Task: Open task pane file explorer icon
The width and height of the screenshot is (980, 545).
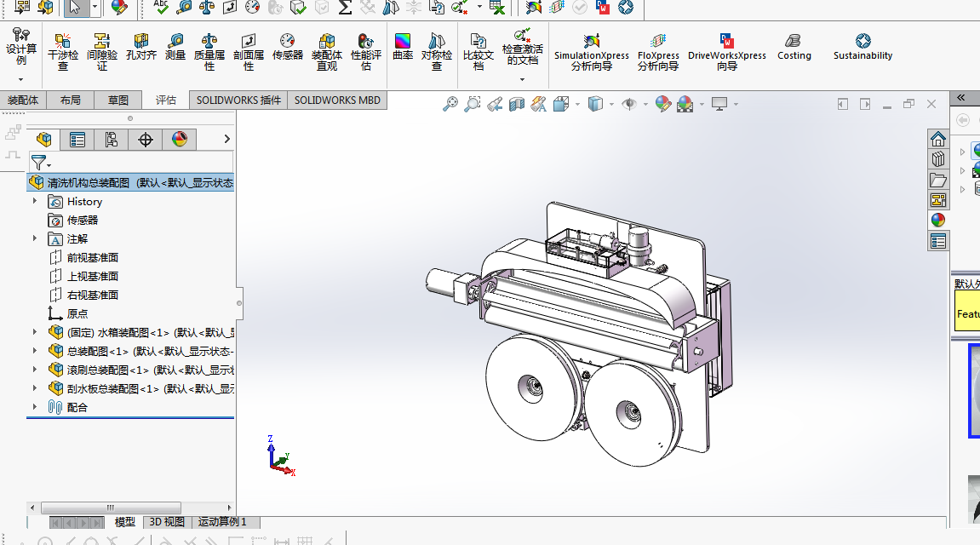Action: (x=937, y=180)
